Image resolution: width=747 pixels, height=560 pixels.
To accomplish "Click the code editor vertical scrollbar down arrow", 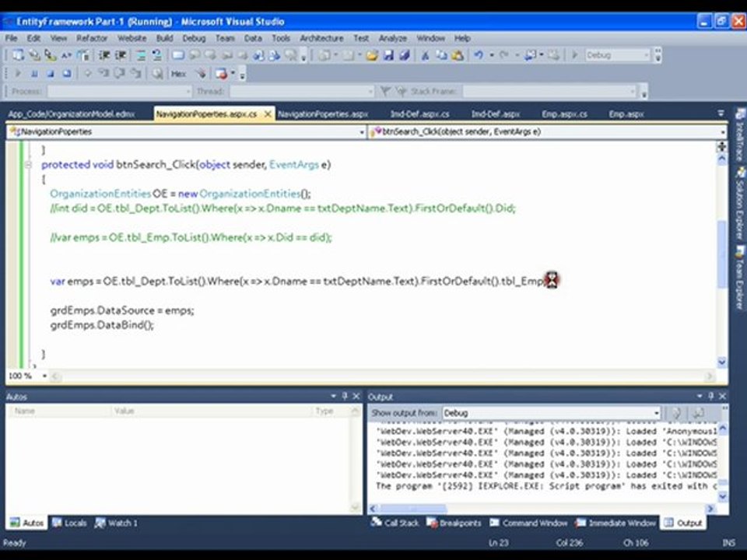I will (x=722, y=362).
